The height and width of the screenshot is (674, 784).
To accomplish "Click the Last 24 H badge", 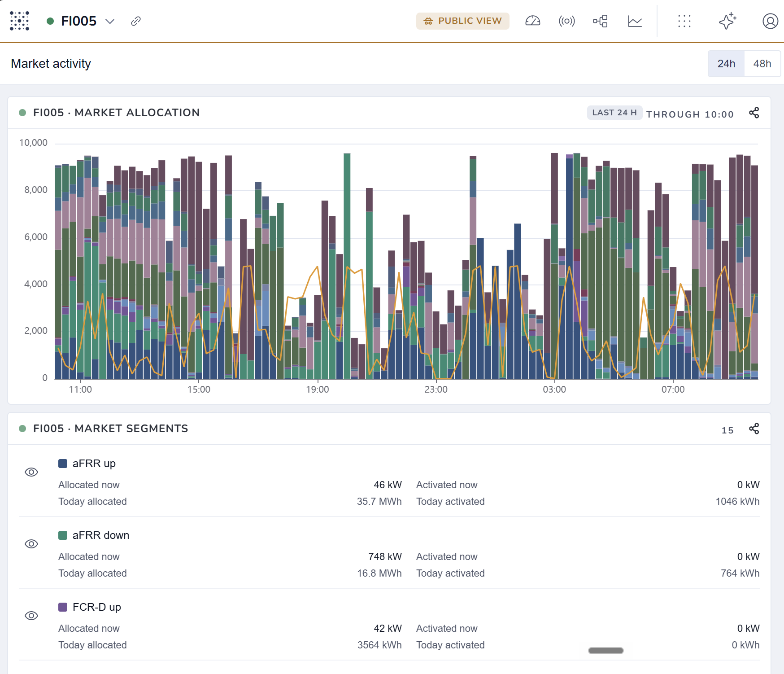I will click(x=614, y=113).
